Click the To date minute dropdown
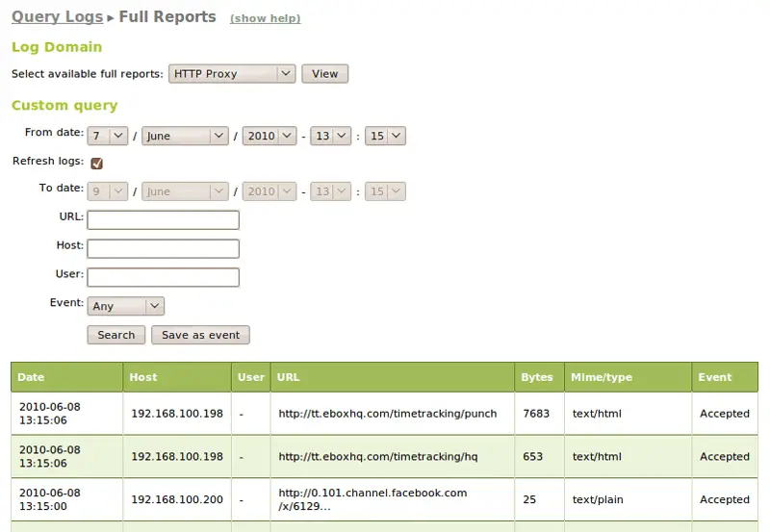The height and width of the screenshot is (532, 770). (x=385, y=191)
